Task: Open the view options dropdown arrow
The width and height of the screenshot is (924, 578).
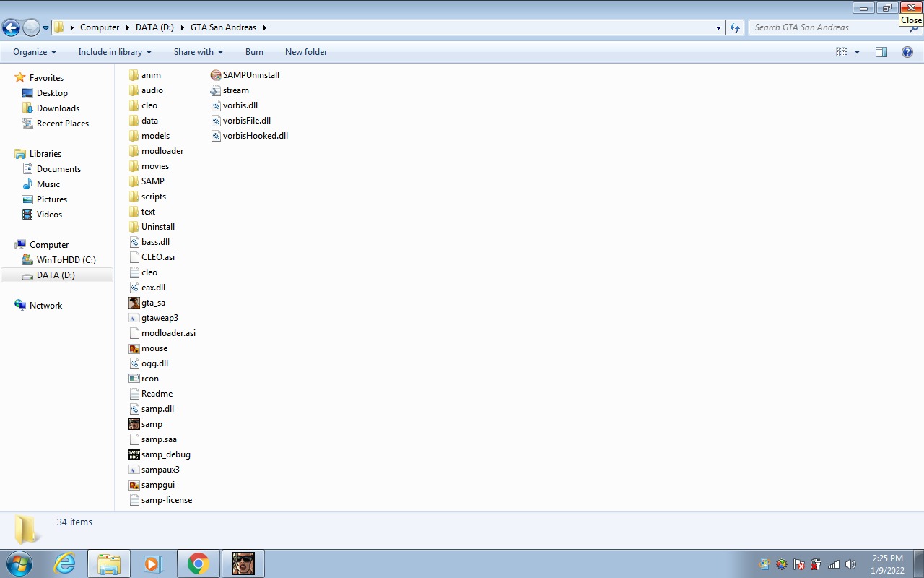Action: (857, 52)
